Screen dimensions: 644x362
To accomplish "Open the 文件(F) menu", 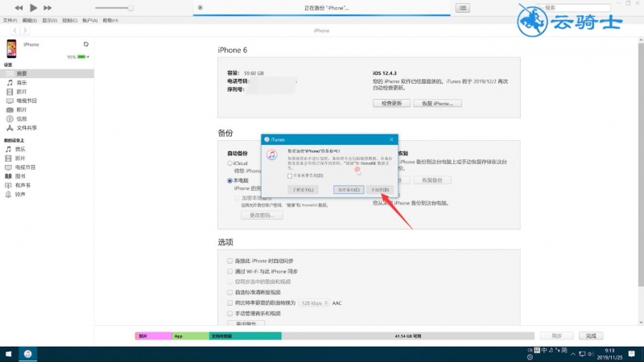I will coord(10,20).
